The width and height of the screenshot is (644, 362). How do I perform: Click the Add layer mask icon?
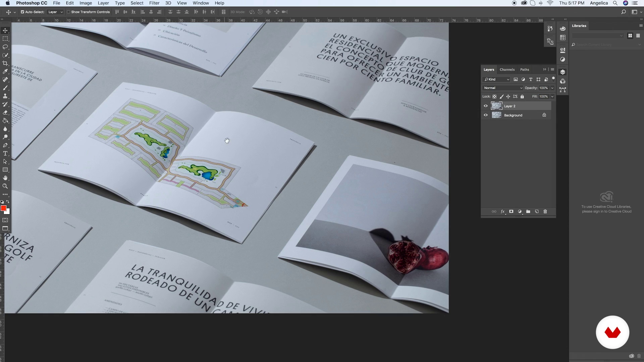tap(511, 212)
